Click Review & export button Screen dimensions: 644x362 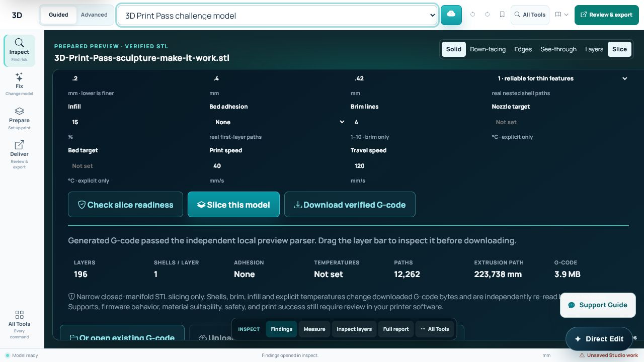click(x=607, y=15)
